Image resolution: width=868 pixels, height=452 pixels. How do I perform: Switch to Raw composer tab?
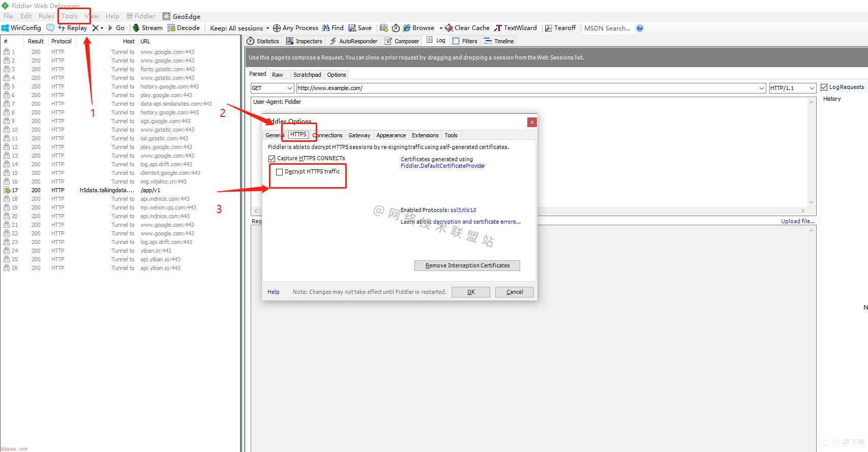pos(278,75)
